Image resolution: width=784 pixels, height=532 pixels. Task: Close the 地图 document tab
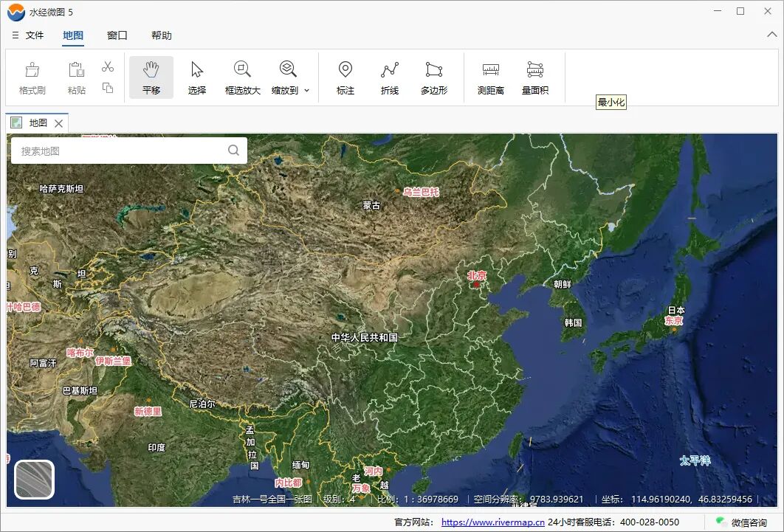(58, 123)
